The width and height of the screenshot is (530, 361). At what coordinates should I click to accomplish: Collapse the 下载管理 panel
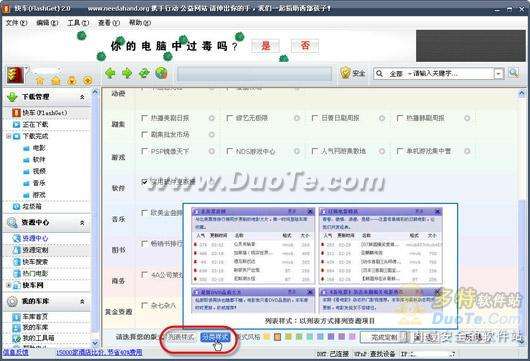click(82, 97)
